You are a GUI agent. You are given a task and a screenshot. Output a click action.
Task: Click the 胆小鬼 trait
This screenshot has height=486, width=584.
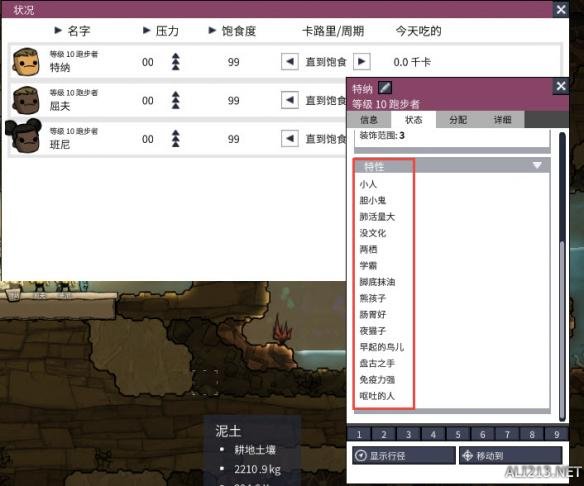[373, 200]
